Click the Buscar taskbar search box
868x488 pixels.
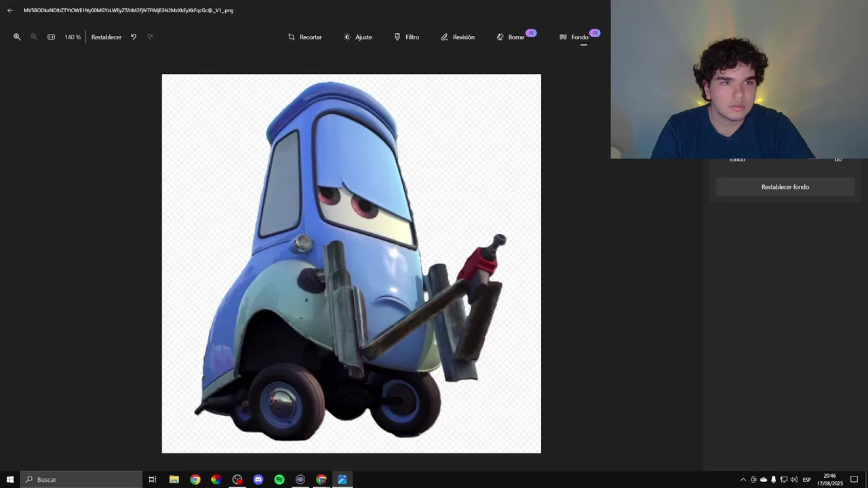(x=81, y=479)
